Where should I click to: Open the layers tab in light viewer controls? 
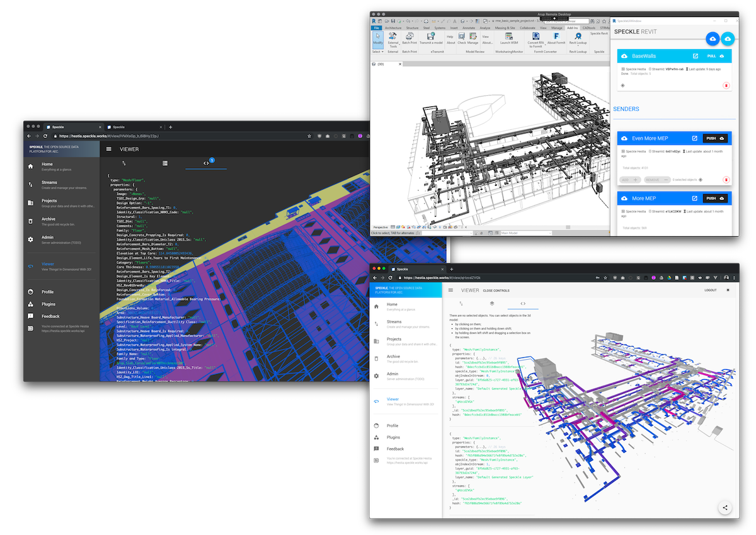point(492,304)
